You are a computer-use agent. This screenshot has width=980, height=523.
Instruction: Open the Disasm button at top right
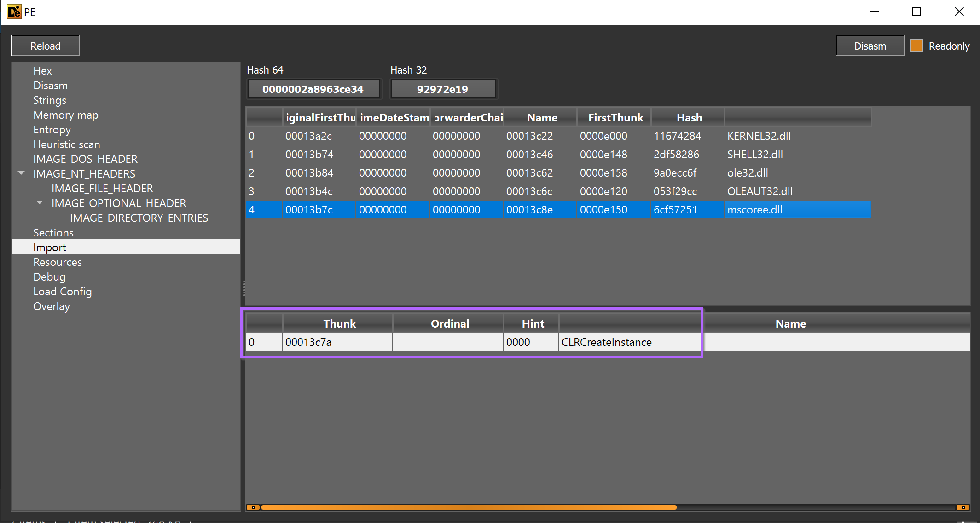[x=870, y=46]
